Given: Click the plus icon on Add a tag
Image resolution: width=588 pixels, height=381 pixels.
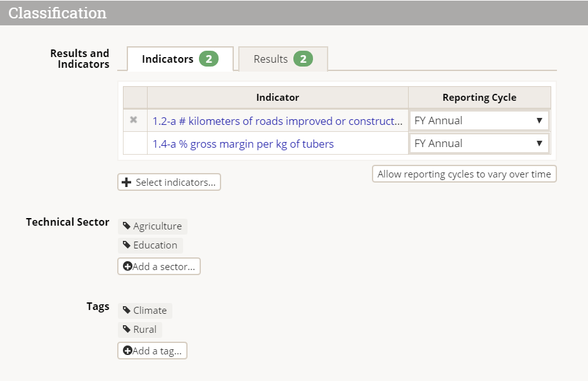Looking at the screenshot, I should pos(127,351).
